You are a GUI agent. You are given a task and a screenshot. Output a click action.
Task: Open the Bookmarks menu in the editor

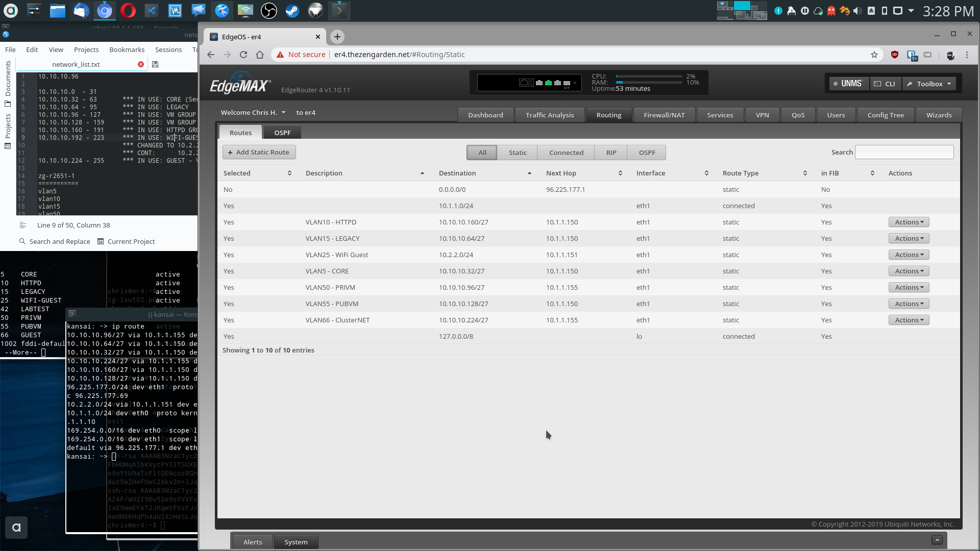pyautogui.click(x=127, y=49)
